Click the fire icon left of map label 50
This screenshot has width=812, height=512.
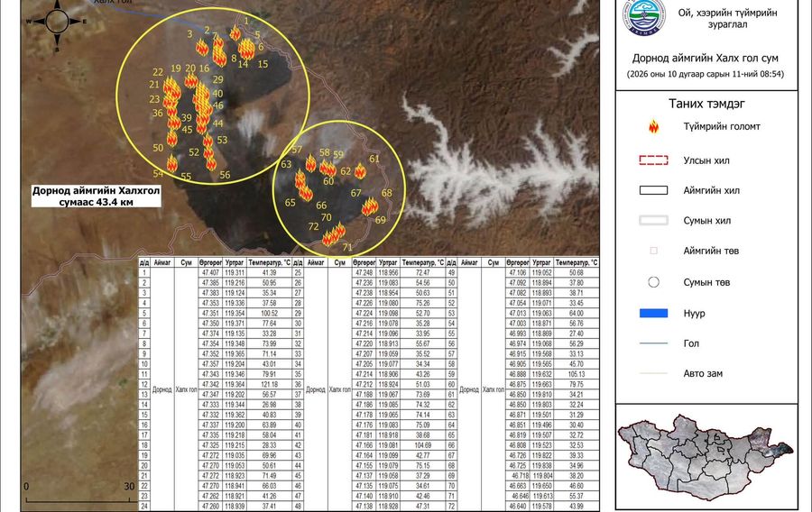[x=172, y=138]
